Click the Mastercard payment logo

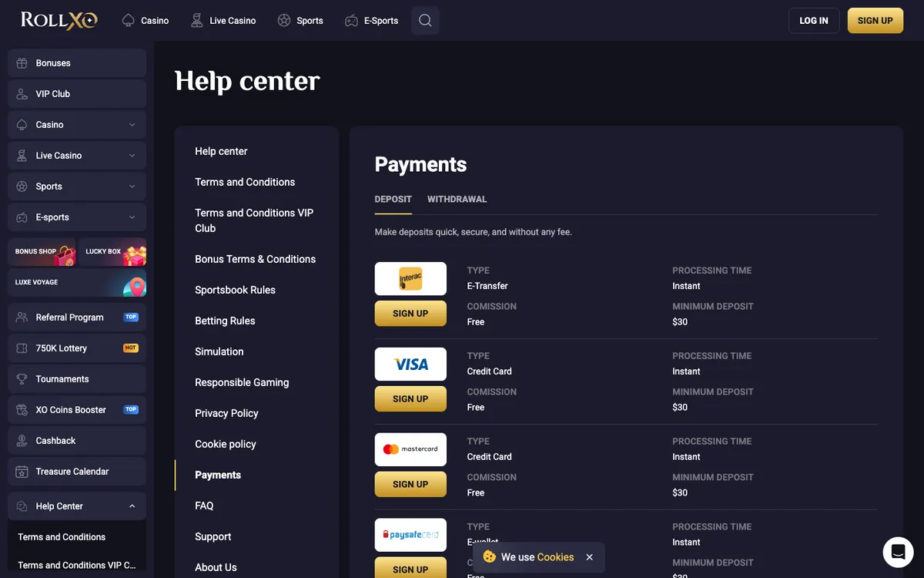click(410, 449)
